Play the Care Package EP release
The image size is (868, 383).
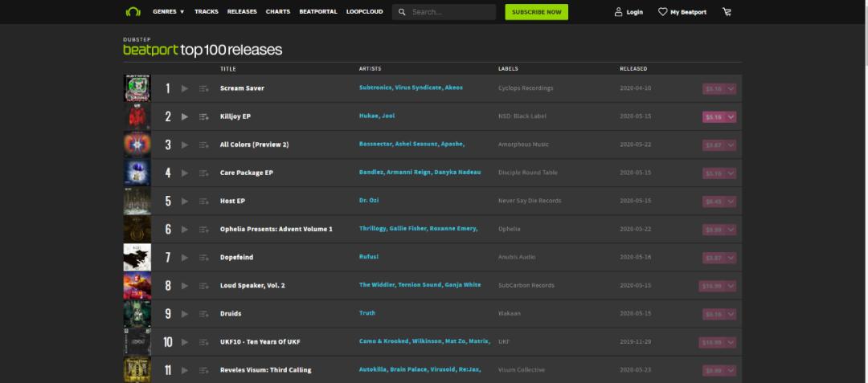185,173
